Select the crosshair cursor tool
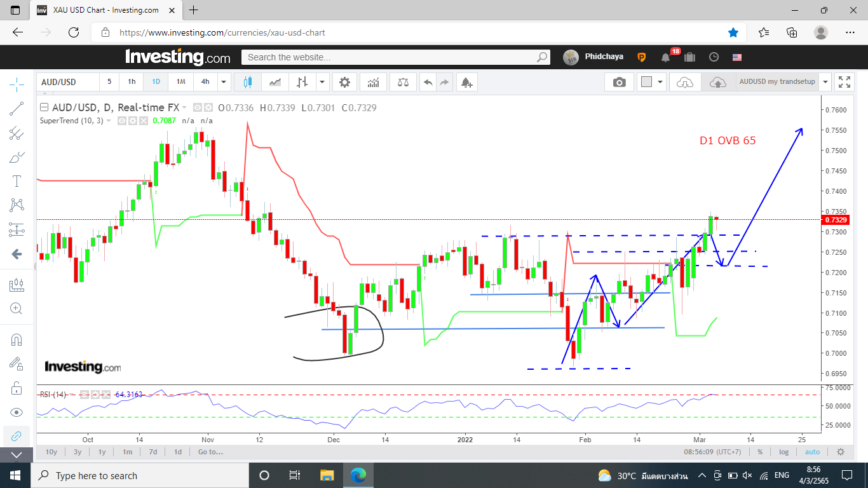868x488 pixels. [17, 83]
